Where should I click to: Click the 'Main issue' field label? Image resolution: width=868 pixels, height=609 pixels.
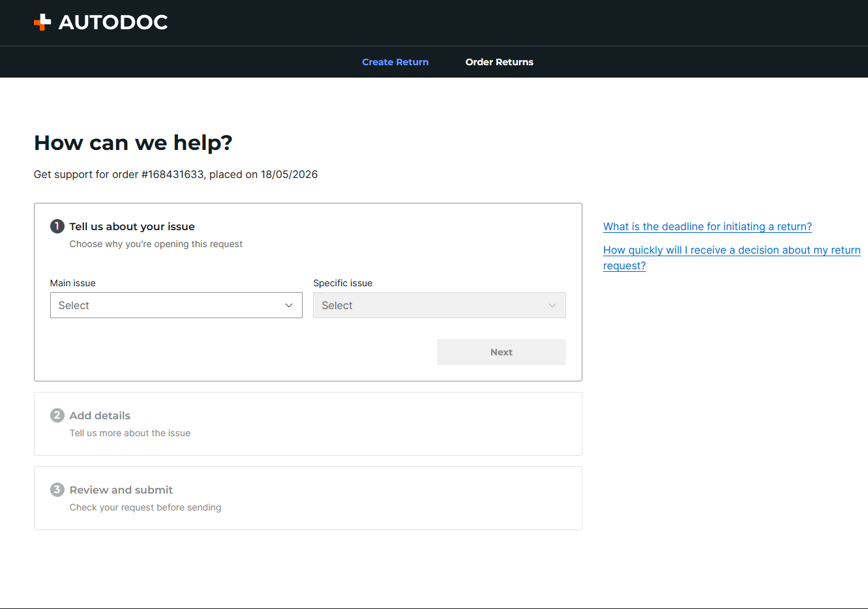73,283
